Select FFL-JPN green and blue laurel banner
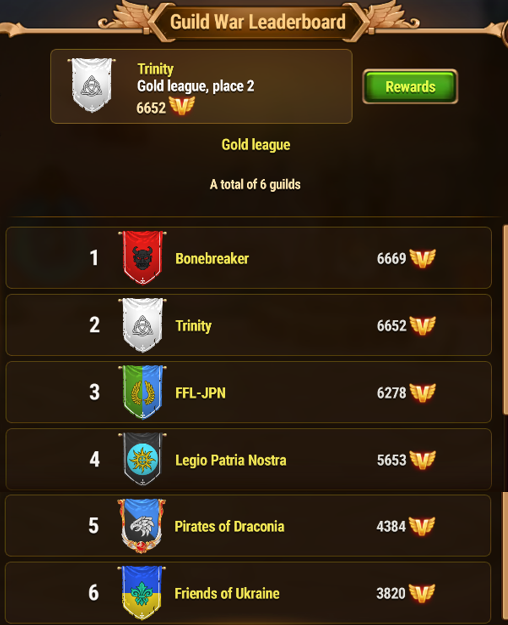Screen dimensions: 508x625 [x=142, y=392]
